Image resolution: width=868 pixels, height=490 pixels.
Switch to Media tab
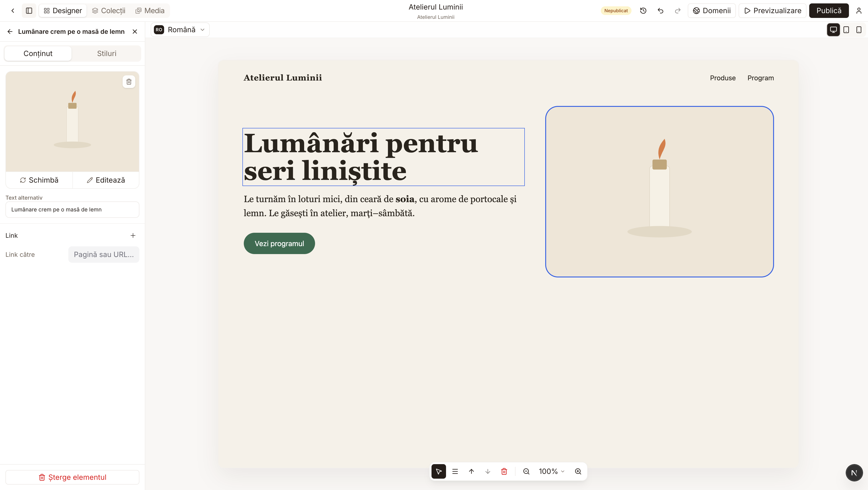click(150, 11)
